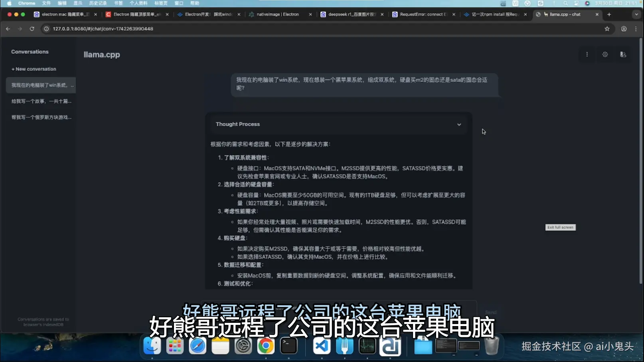Image resolution: width=644 pixels, height=362 pixels.
Task: Go back in Chrome
Action: pyautogui.click(x=8, y=29)
